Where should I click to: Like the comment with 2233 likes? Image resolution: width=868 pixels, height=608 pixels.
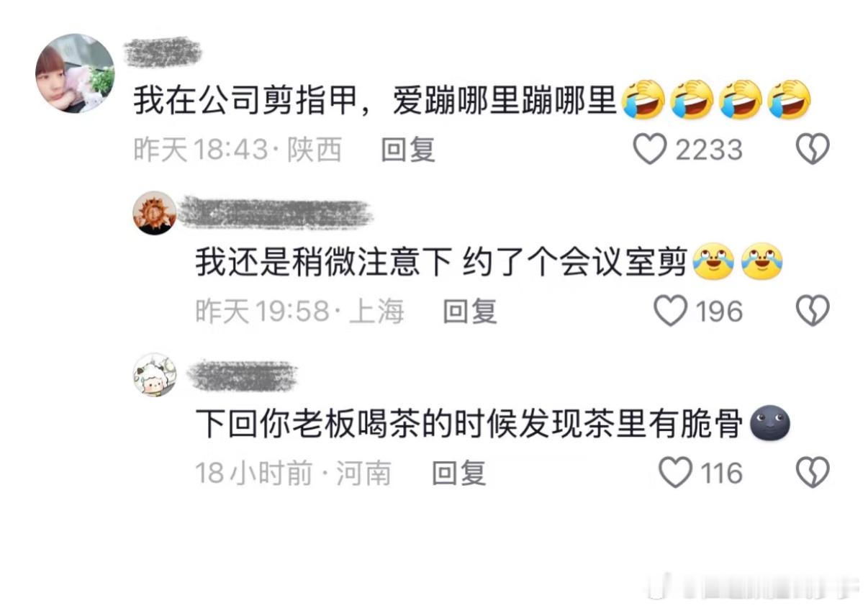coord(650,150)
